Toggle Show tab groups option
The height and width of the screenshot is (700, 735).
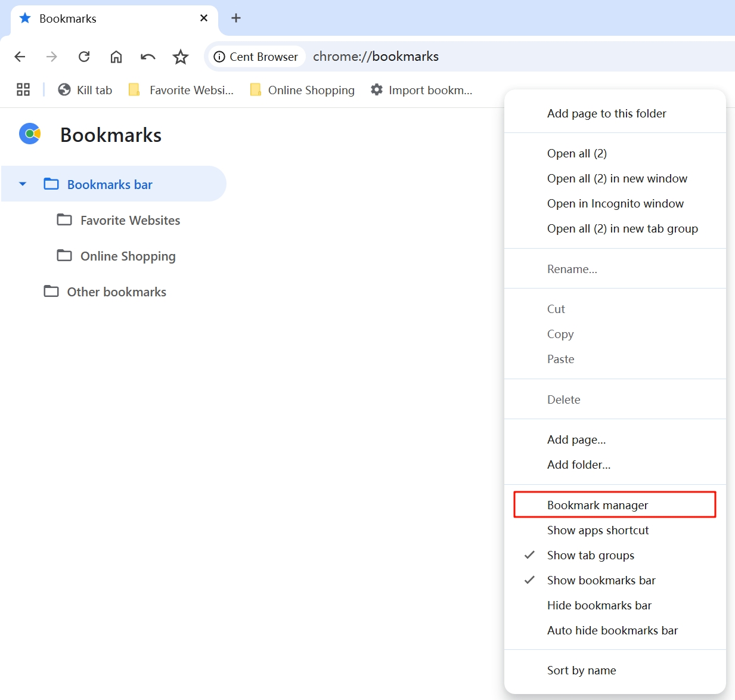590,555
